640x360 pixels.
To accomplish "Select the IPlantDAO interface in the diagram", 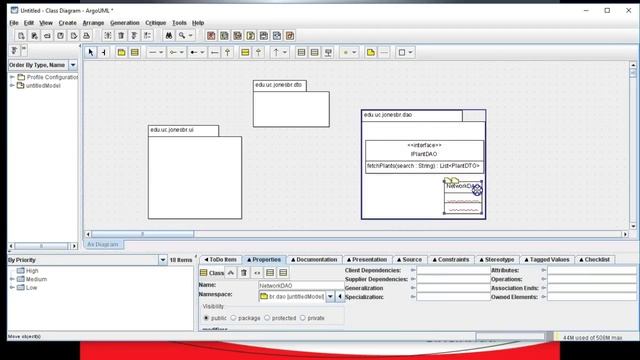I will coord(424,157).
